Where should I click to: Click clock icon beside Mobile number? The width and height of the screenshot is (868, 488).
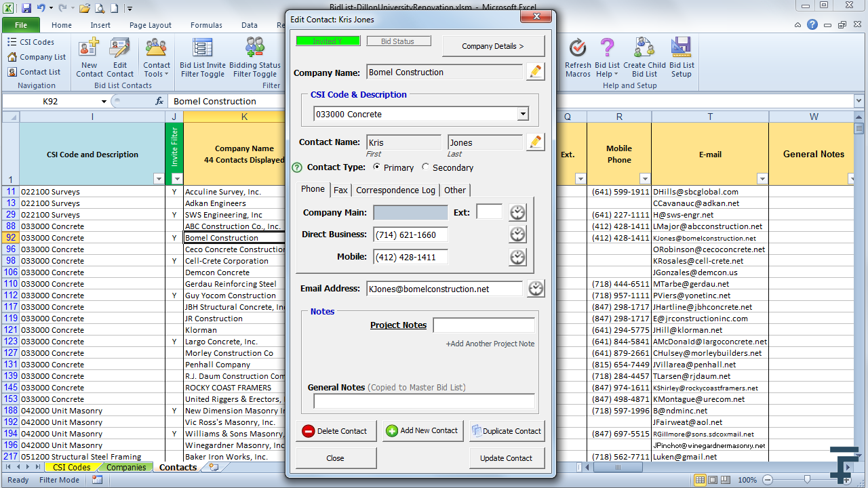[x=517, y=257]
